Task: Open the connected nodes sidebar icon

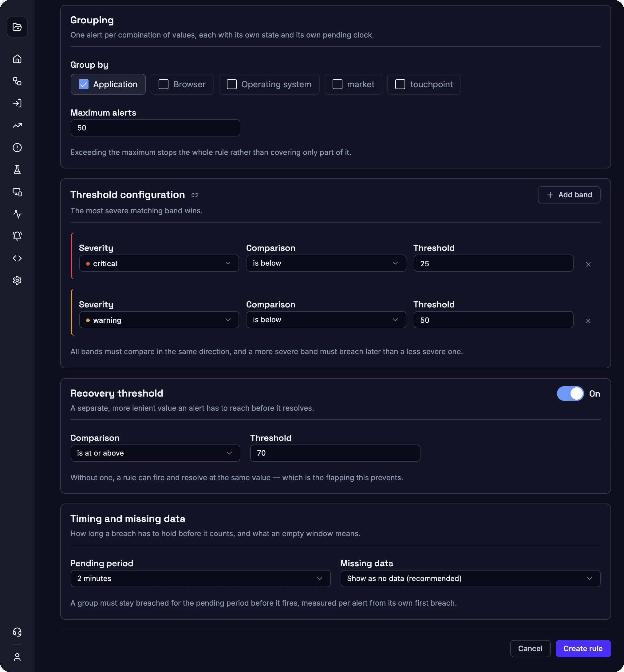Action: (17, 81)
